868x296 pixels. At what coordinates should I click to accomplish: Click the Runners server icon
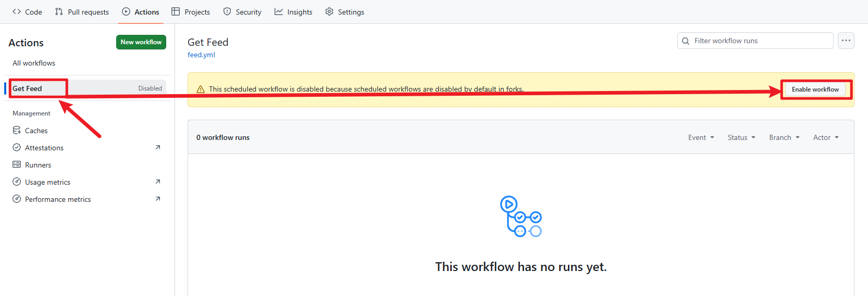pyautogui.click(x=17, y=164)
